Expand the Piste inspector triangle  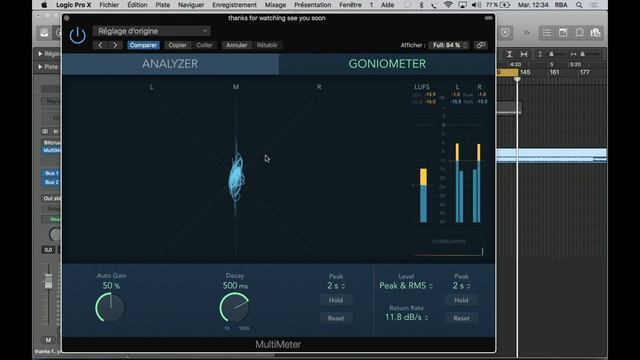(x=40, y=67)
